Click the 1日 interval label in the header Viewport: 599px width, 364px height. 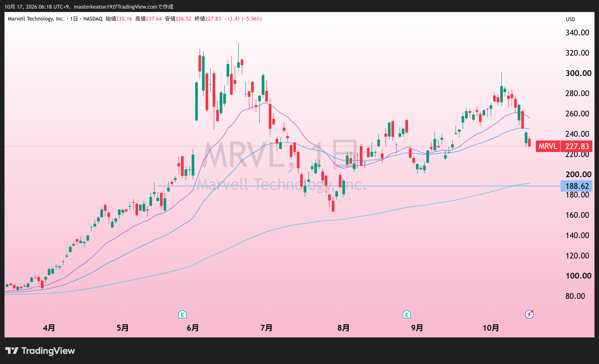pos(74,19)
